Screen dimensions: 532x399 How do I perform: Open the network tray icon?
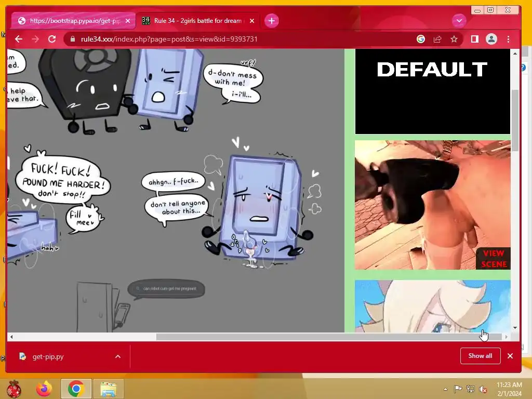(471, 389)
